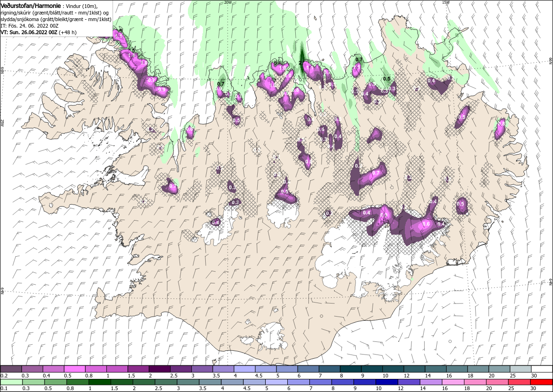Screen dimensions: 553x392
Task: Click the dark teal swatch labeled 8 in upper legend
Action: [351, 369]
